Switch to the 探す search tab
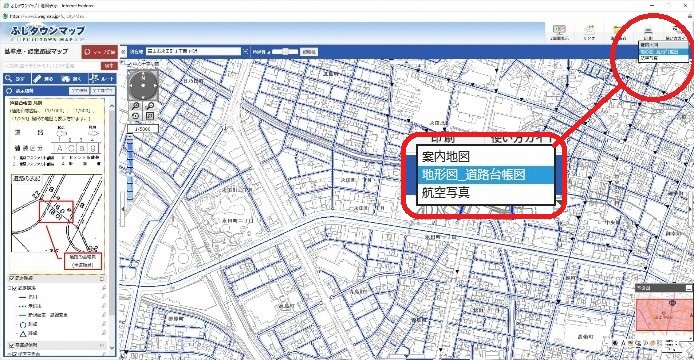Viewport: 694px width, 360px height. pyautogui.click(x=17, y=79)
